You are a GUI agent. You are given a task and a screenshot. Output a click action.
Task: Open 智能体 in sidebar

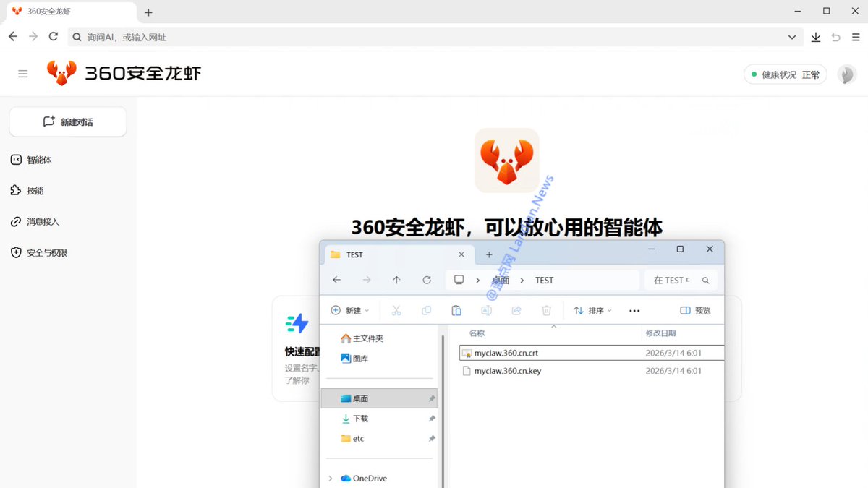(31, 160)
